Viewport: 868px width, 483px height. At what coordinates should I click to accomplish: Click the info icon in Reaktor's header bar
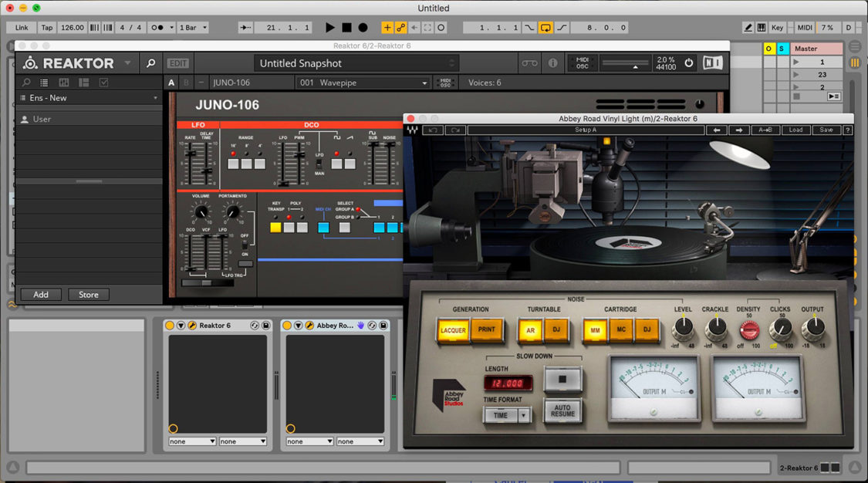tap(553, 62)
